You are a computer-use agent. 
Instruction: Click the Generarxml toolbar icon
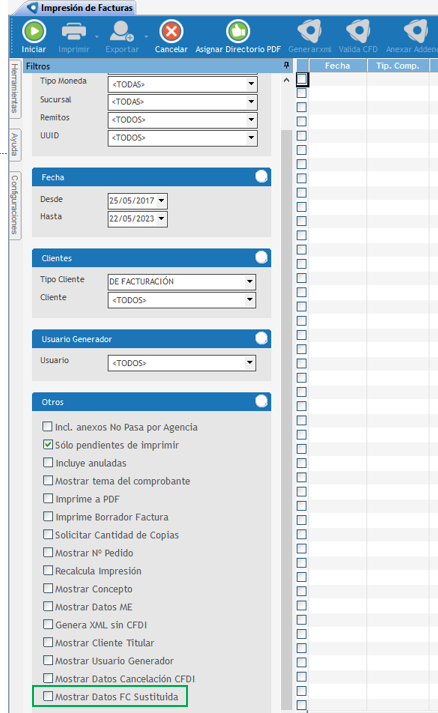pyautogui.click(x=310, y=31)
